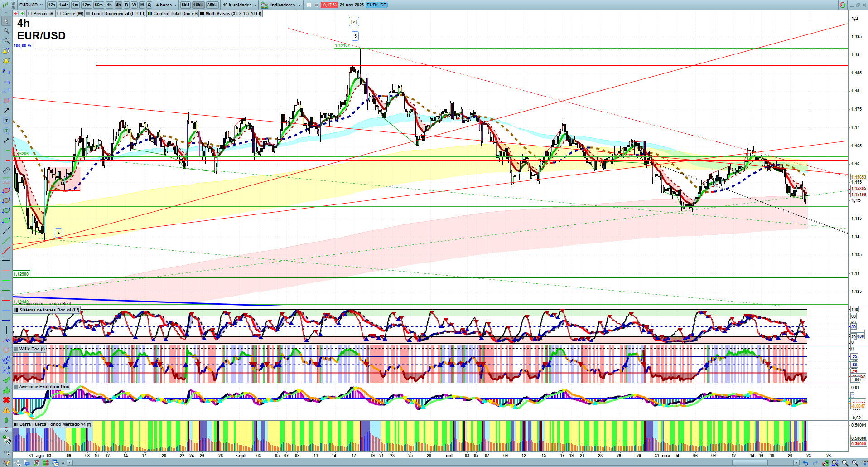Pick the black arrow drawing tool
Image resolution: width=868 pixels, height=467 pixels.
coord(6,111)
